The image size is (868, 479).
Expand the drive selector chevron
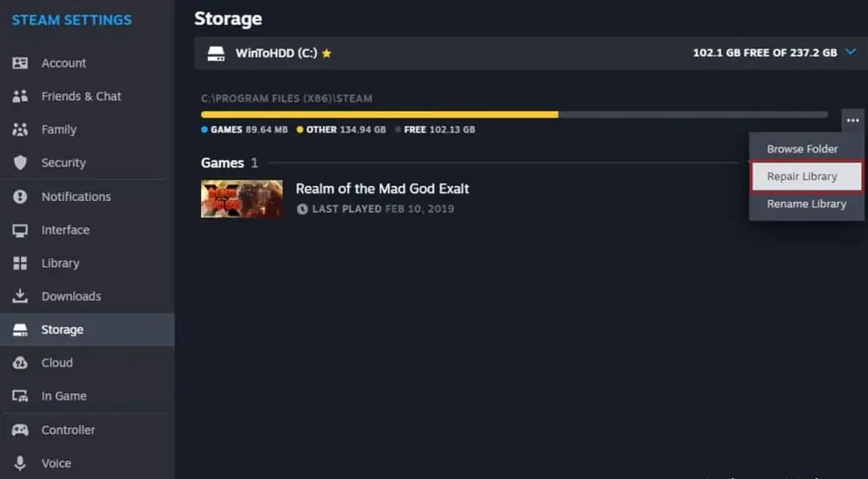pyautogui.click(x=850, y=53)
